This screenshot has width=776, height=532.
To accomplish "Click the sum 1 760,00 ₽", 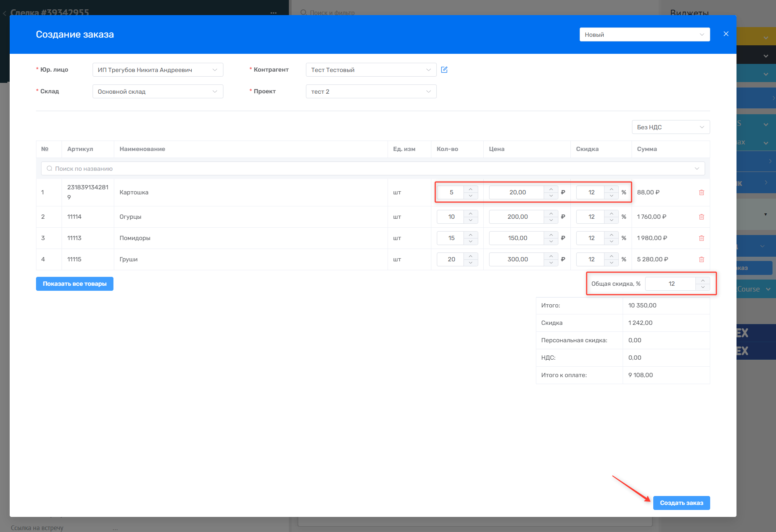I will pos(652,217).
